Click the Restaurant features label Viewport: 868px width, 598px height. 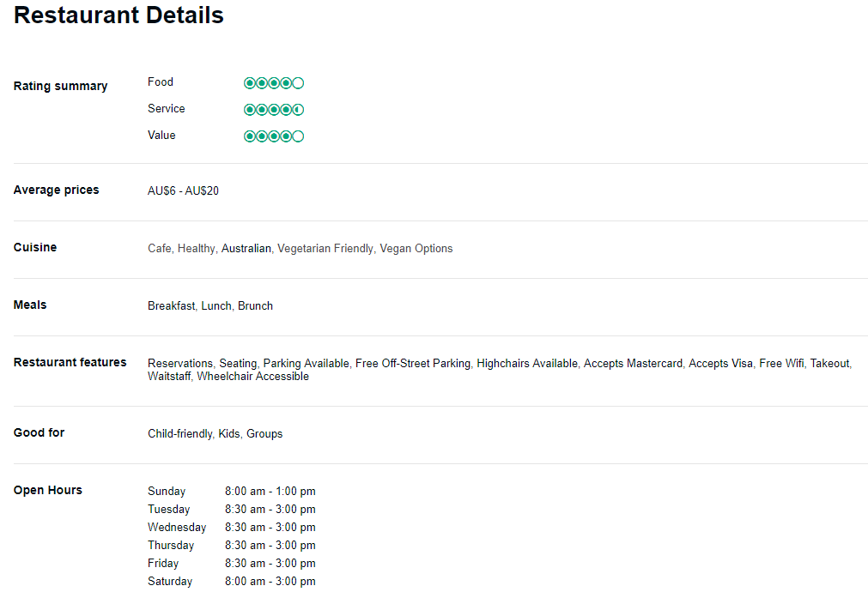pos(70,362)
